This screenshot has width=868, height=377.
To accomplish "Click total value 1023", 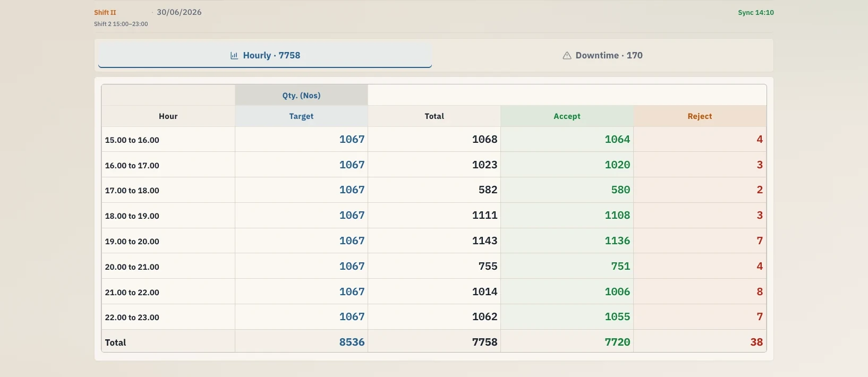I will pyautogui.click(x=484, y=165).
